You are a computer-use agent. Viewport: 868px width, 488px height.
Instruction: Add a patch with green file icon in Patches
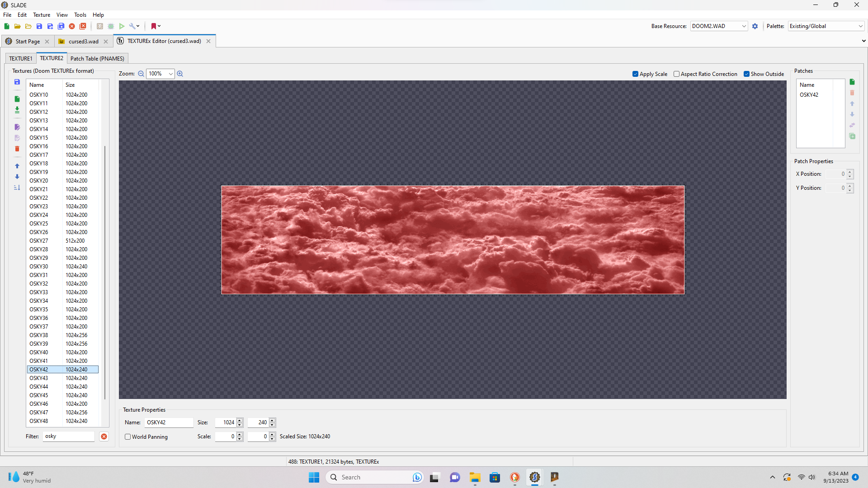coord(852,82)
